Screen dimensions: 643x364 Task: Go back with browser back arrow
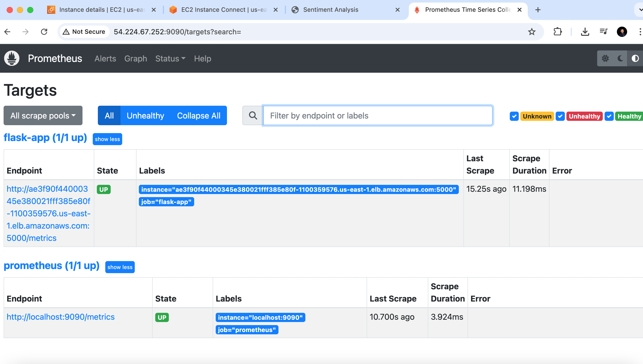coord(7,32)
